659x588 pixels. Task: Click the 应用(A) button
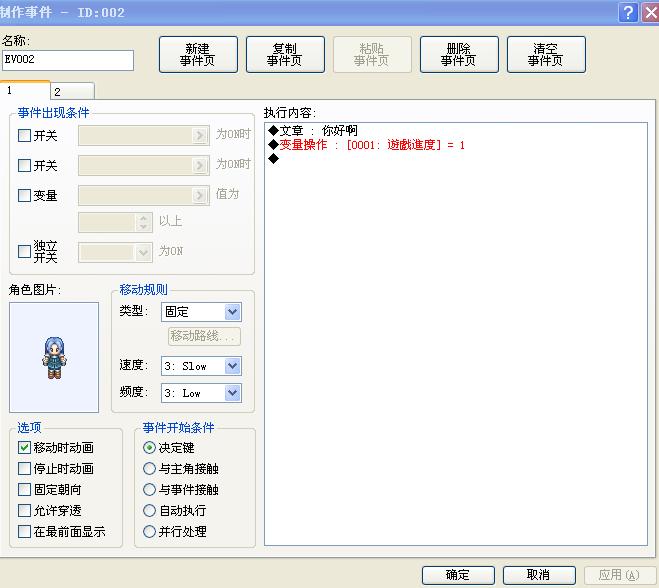tap(620, 575)
